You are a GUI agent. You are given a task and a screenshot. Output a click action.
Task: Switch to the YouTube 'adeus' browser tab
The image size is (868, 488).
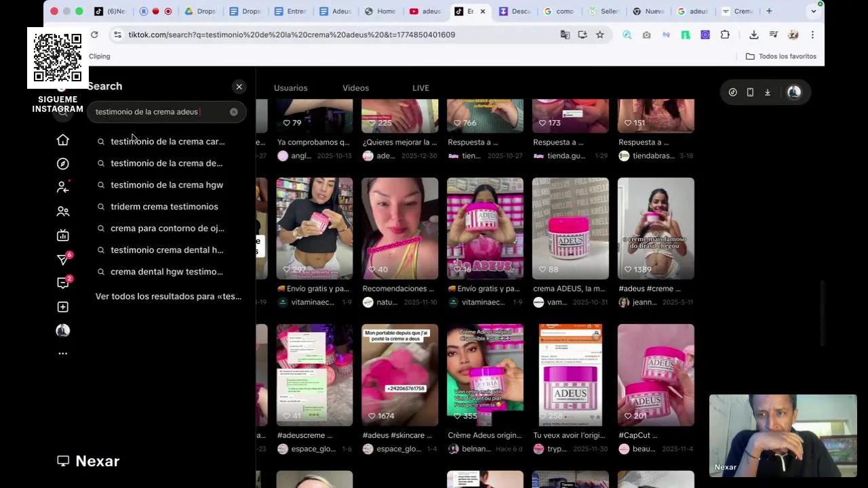425,11
